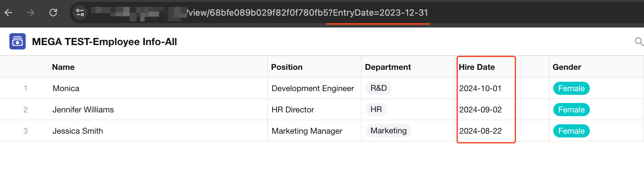Click the Gender column header

point(567,67)
